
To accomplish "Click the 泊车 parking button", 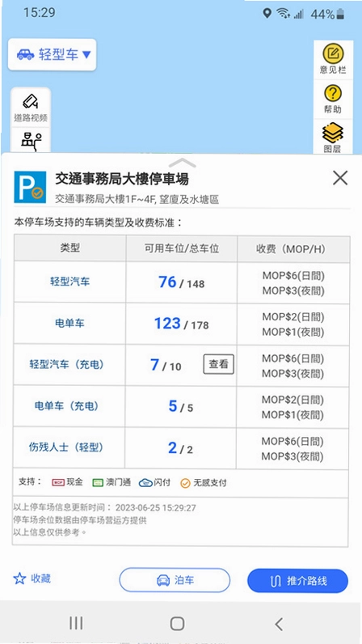I will click(x=175, y=580).
